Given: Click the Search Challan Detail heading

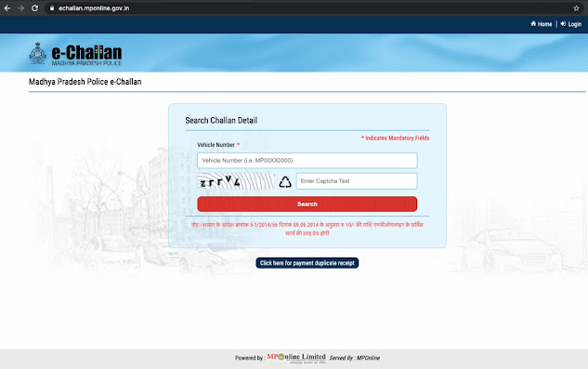Looking at the screenshot, I should pyautogui.click(x=221, y=120).
